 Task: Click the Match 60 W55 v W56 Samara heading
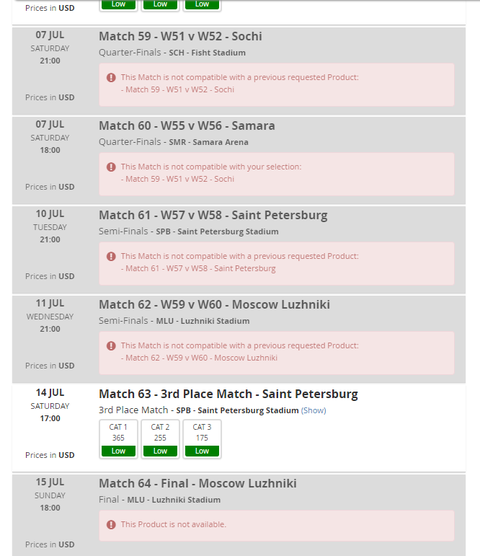187,126
